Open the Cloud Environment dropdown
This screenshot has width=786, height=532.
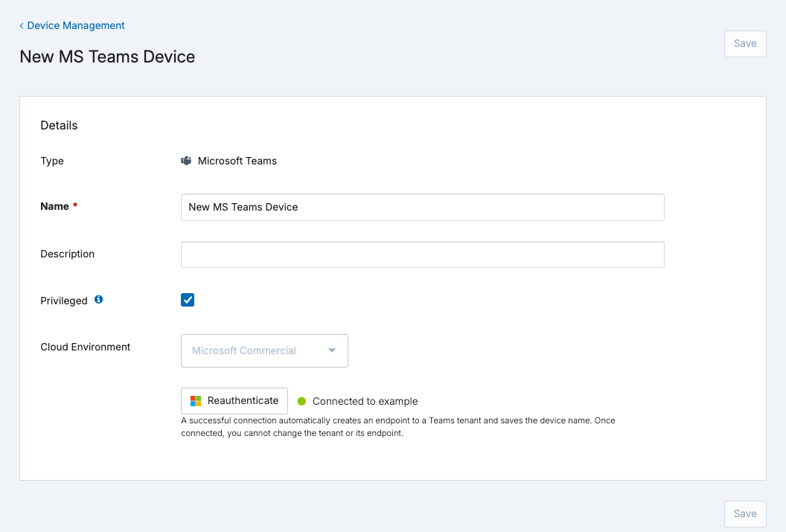264,350
